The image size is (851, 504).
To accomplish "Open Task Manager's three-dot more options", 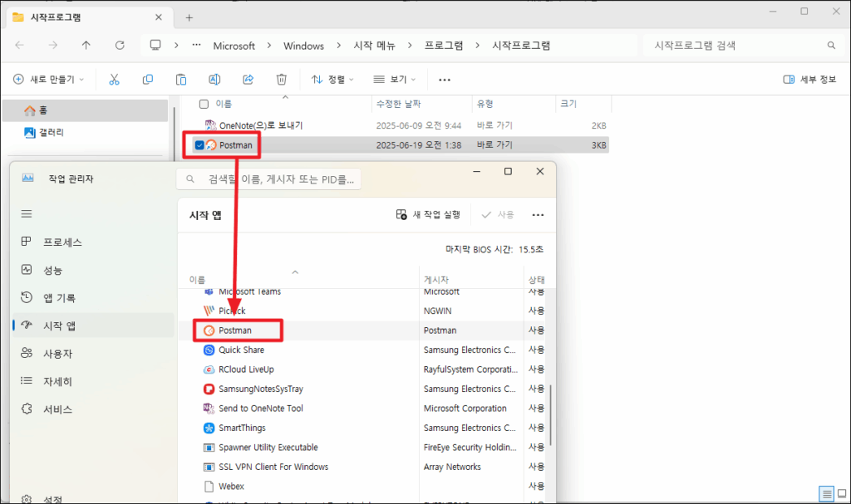I will click(538, 215).
